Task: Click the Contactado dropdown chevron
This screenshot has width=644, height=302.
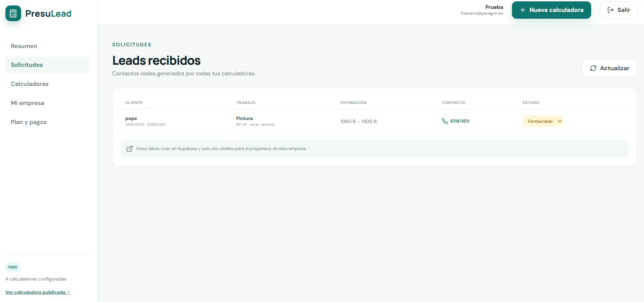Action: pos(560,121)
